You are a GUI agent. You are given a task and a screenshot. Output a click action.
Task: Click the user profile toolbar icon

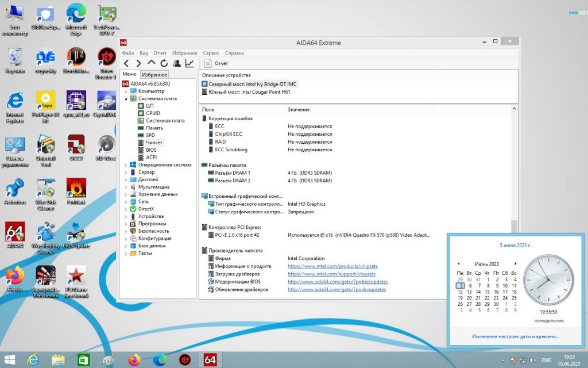pos(177,63)
